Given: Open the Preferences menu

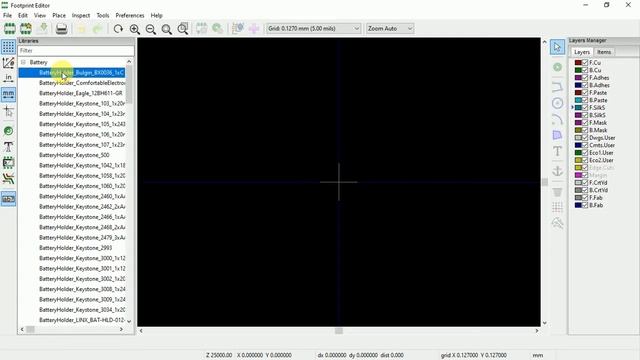Looking at the screenshot, I should tap(130, 16).
